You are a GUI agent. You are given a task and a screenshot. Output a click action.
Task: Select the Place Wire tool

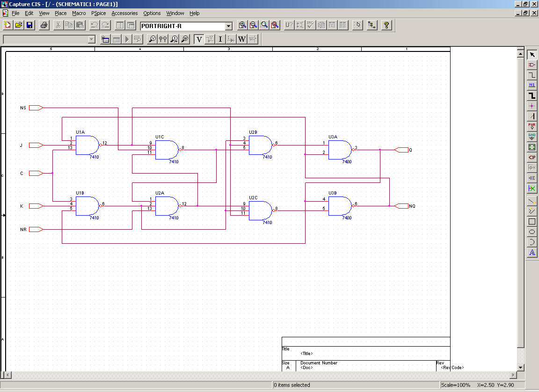pos(532,75)
